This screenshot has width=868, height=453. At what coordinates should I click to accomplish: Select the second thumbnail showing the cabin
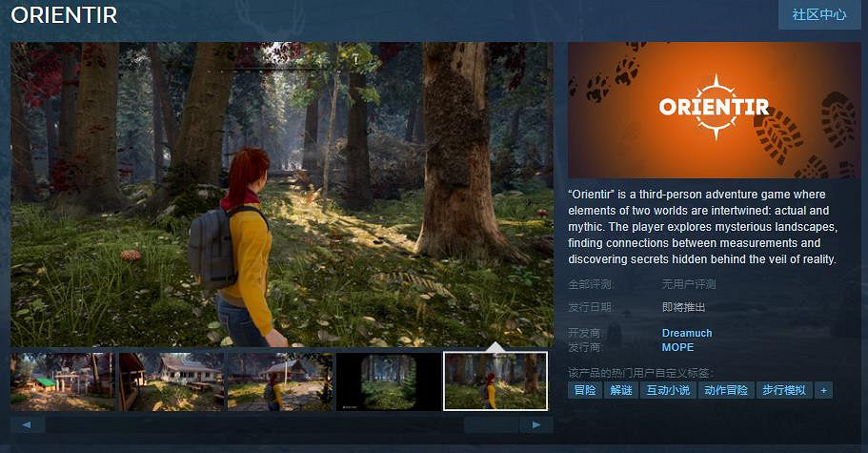[171, 381]
